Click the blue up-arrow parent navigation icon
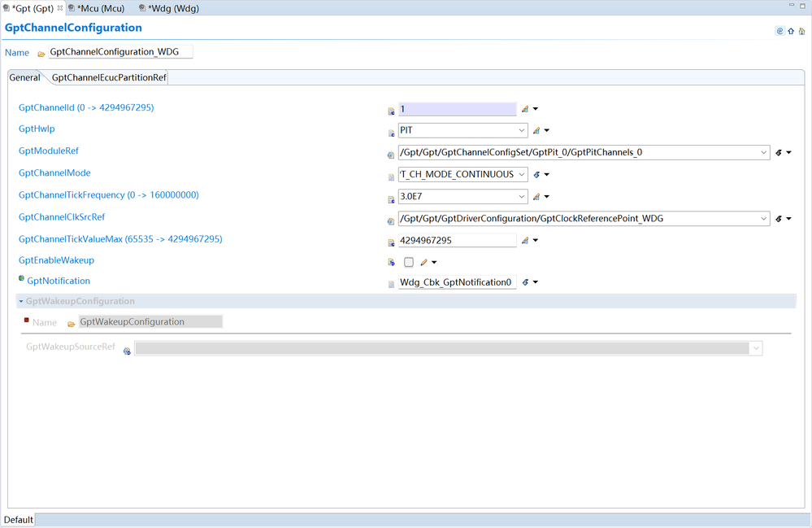 [791, 31]
